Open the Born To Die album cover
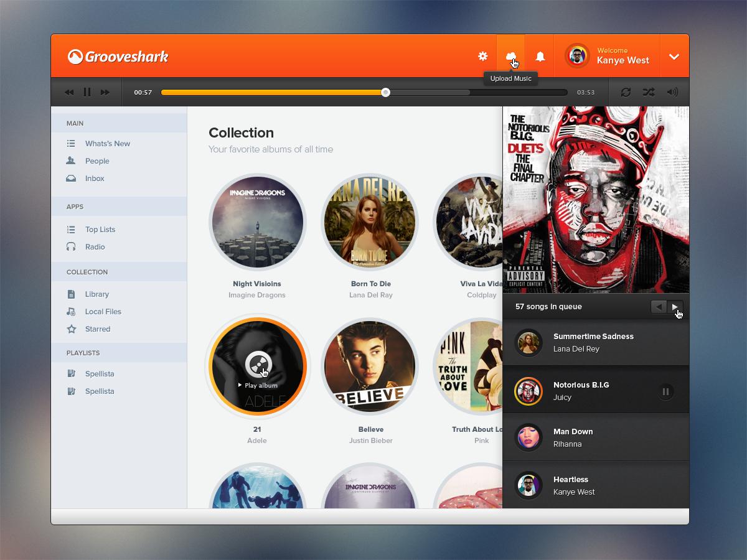 click(370, 223)
